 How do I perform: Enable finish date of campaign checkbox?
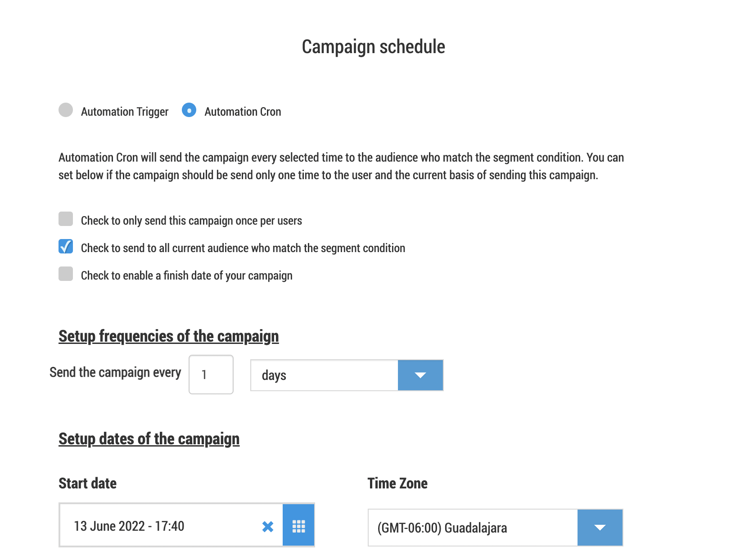click(x=66, y=274)
